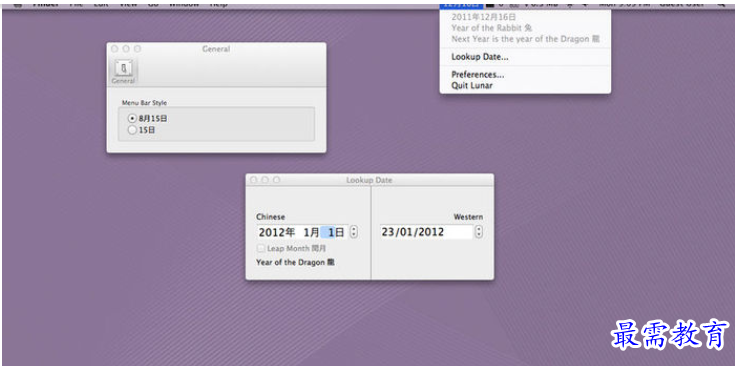Screen dimensions: 735x366
Task: Tick the Leap Month 閏月 checkbox
Action: pyautogui.click(x=261, y=248)
